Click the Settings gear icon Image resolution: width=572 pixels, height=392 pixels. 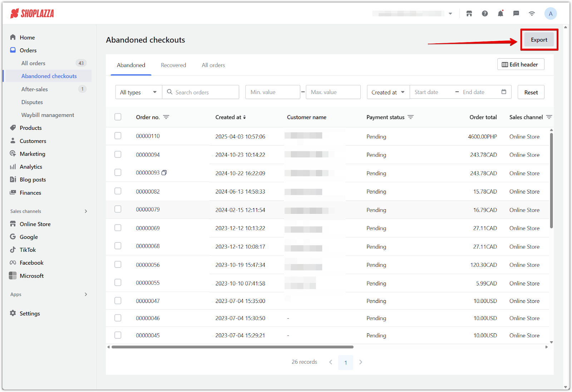[13, 313]
